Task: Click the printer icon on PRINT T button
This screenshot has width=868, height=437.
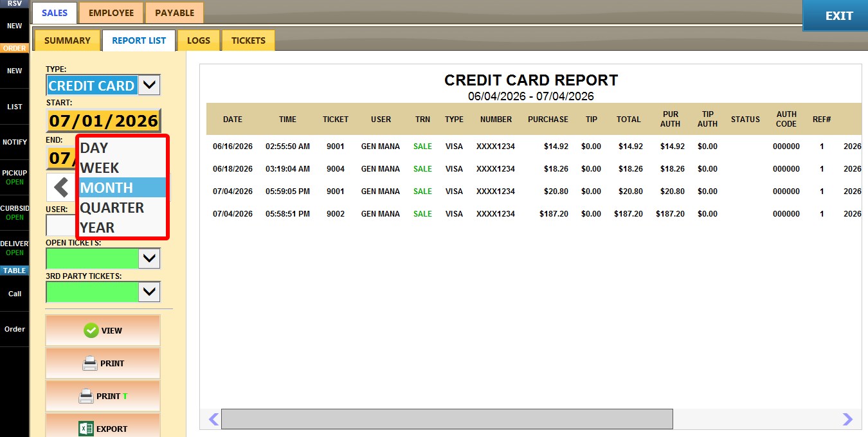Action: point(86,396)
